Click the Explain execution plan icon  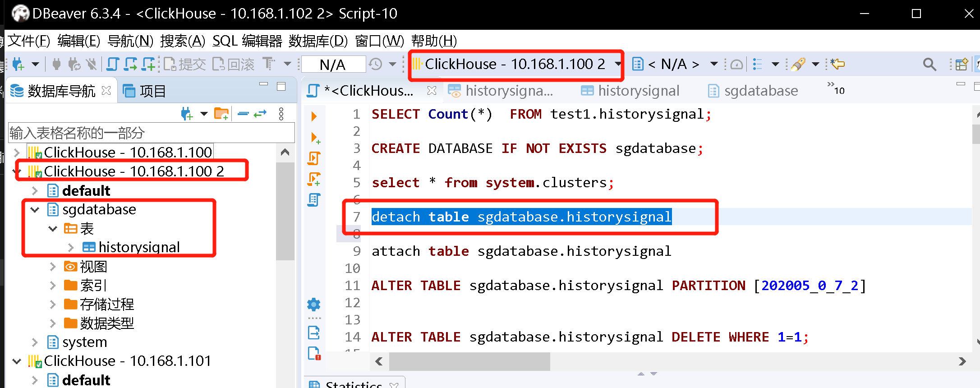pos(314,200)
